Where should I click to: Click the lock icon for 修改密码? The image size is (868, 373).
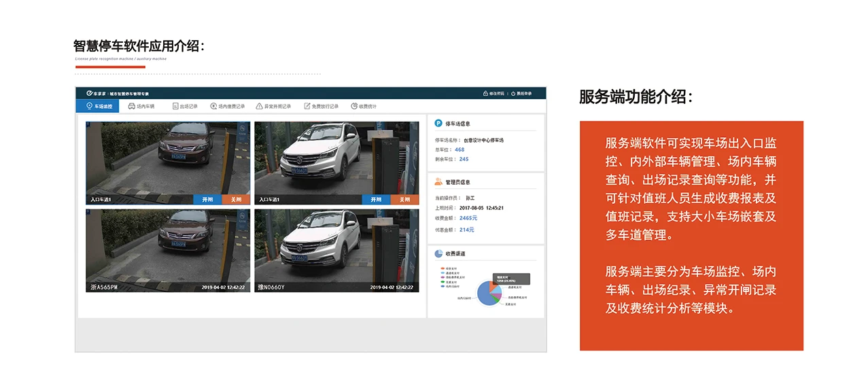point(485,93)
